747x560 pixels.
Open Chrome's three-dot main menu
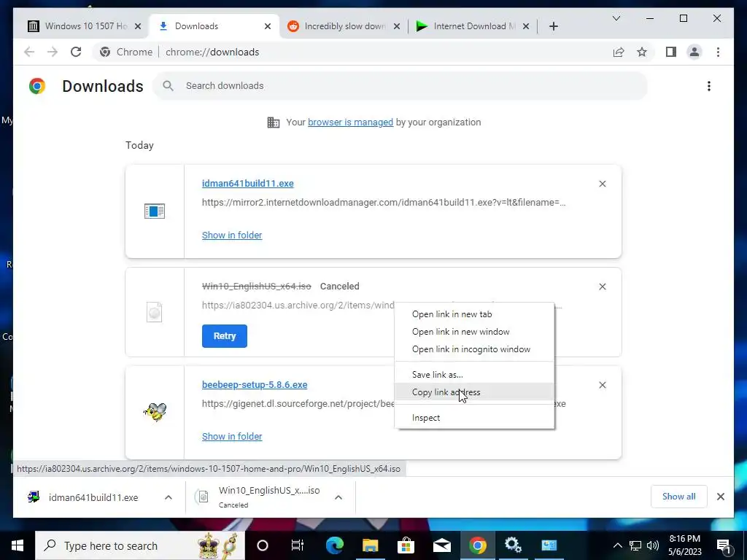(718, 52)
